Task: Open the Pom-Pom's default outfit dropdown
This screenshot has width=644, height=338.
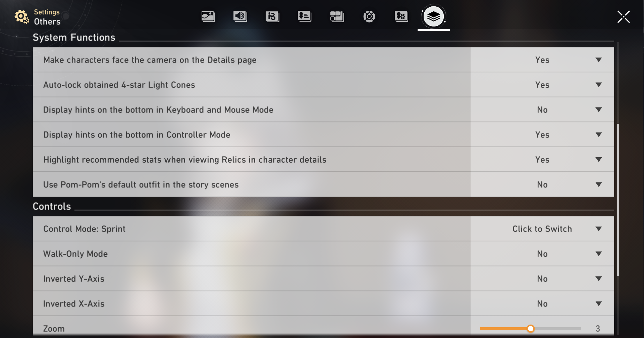Action: coord(542,184)
